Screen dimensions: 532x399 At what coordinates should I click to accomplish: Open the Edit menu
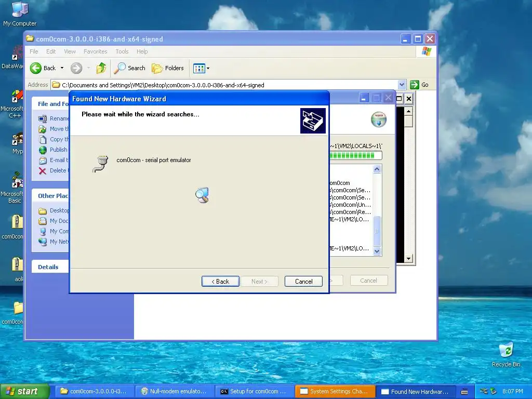(x=51, y=51)
